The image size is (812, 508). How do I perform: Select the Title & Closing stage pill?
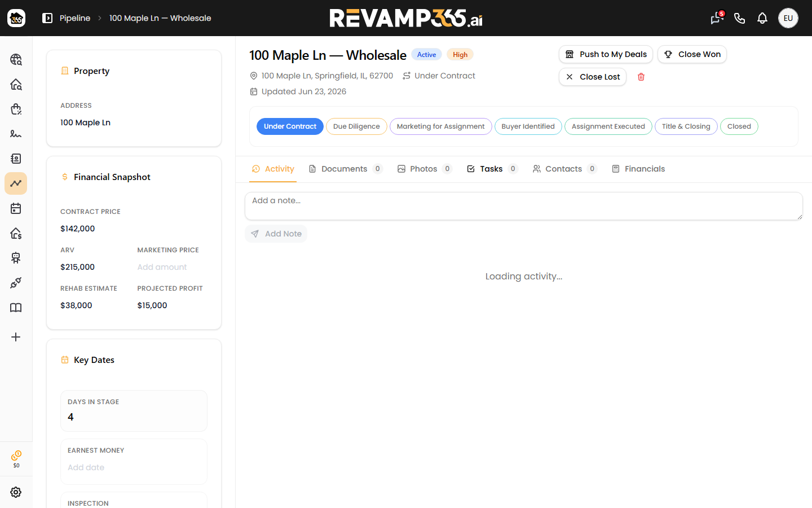pos(686,126)
